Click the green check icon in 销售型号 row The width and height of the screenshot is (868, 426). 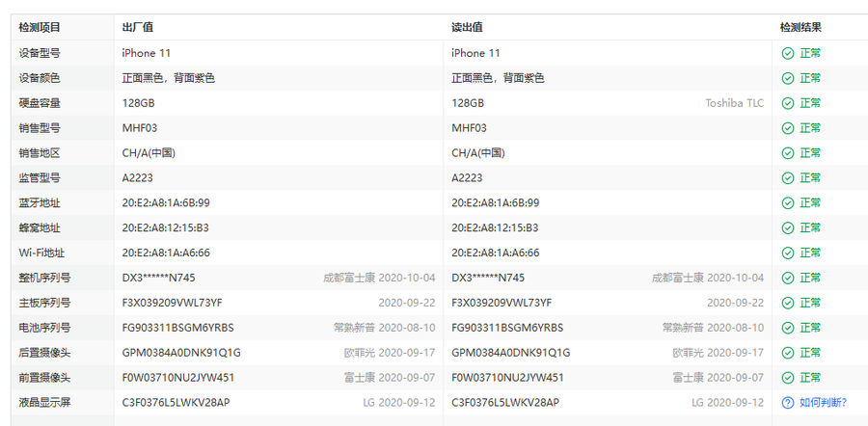[788, 128]
